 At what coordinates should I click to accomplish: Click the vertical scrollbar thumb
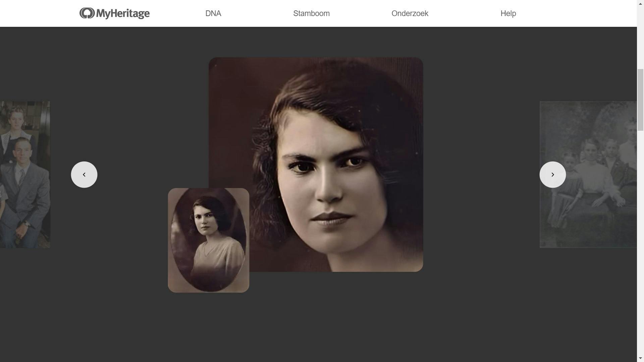click(640, 100)
